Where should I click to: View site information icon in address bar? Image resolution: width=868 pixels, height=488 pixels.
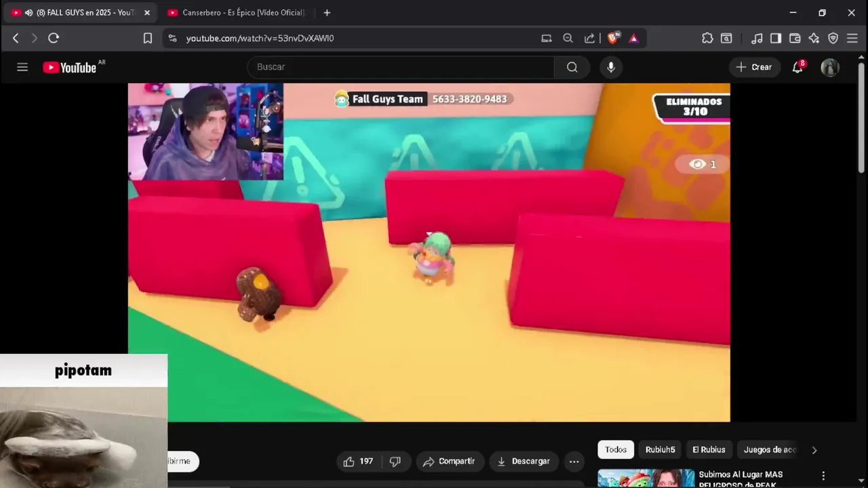(172, 38)
